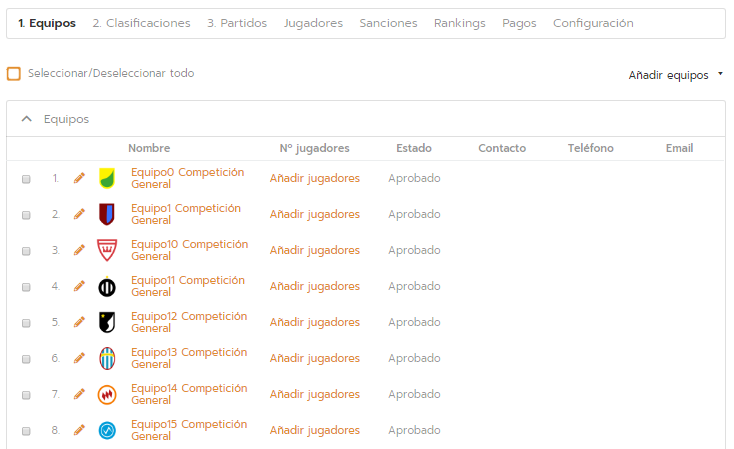Check the box for row 3 Equipo10
Screen dimensions: 734x449
click(x=26, y=251)
